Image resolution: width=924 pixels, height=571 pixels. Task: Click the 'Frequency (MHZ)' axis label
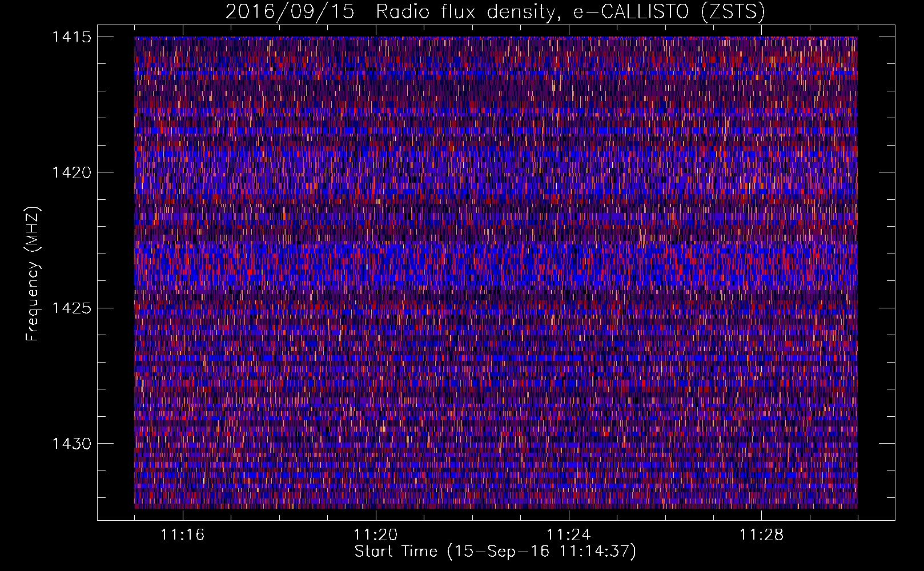click(x=33, y=274)
